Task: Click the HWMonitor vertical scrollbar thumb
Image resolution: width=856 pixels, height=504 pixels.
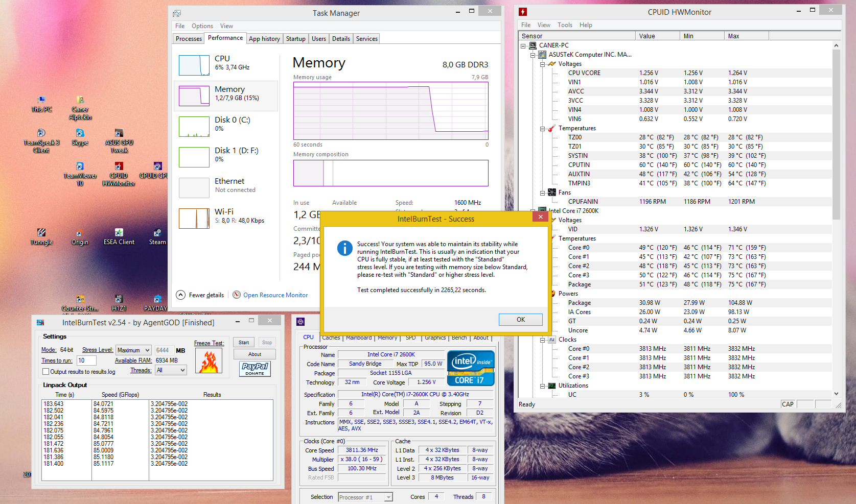Action: point(836,134)
